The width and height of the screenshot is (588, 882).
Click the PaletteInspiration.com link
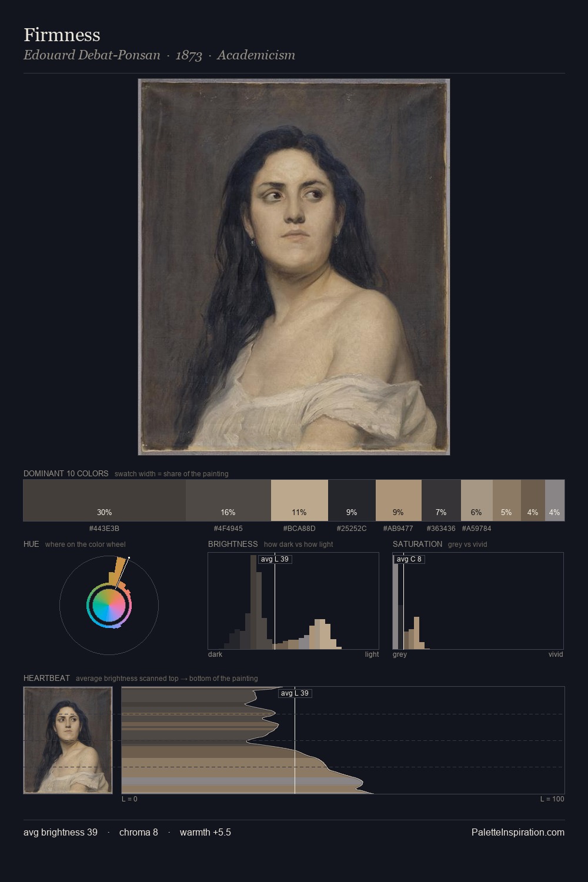[x=518, y=832]
